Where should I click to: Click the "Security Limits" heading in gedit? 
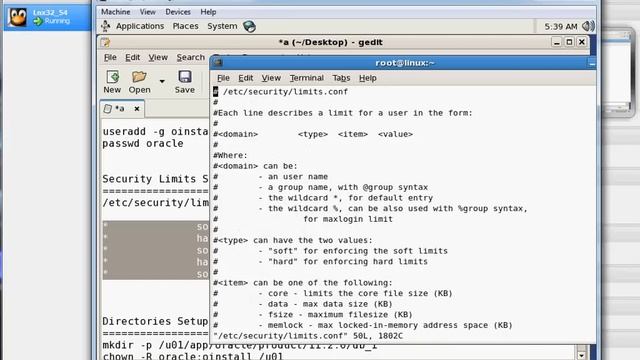click(155, 179)
